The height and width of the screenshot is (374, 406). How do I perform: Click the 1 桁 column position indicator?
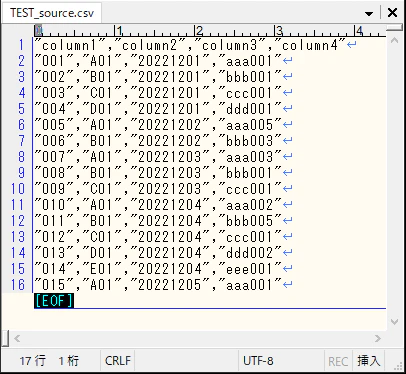69,361
